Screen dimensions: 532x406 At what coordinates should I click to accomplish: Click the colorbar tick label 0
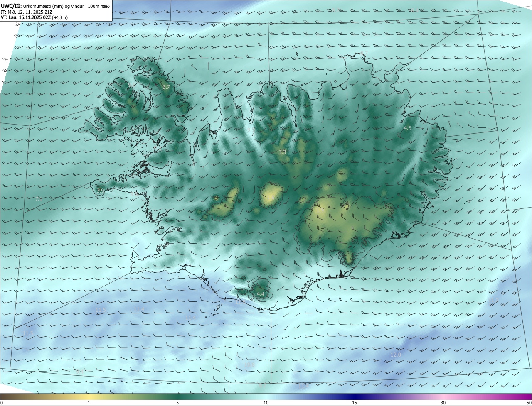point(2,403)
